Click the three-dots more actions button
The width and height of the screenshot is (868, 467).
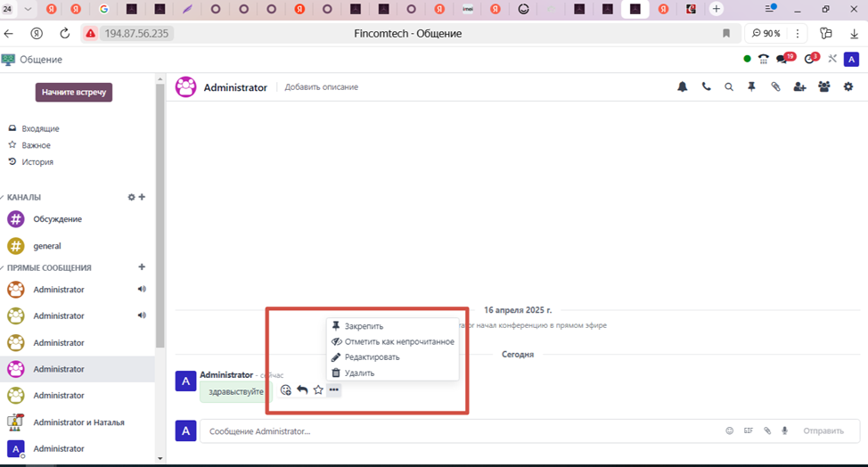point(334,390)
